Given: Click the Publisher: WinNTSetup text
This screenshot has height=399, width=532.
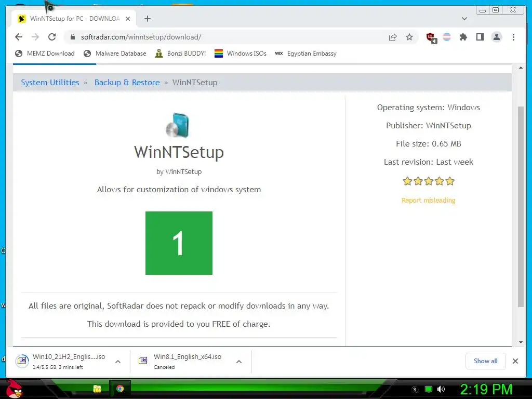Looking at the screenshot, I should [x=429, y=126].
